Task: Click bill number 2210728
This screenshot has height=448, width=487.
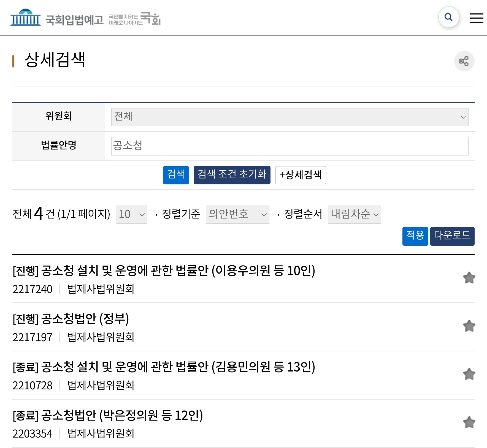Action: coord(33,386)
